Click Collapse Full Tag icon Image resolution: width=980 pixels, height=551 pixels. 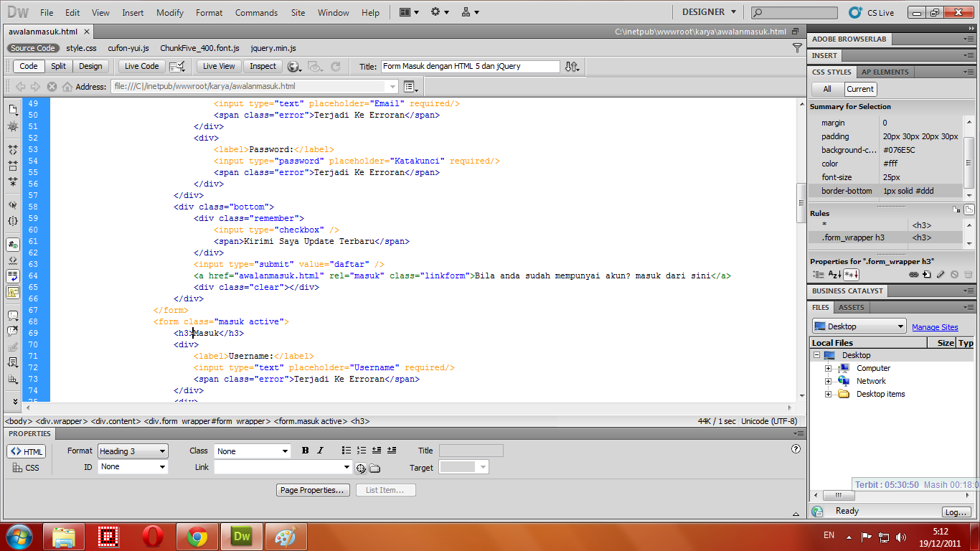pyautogui.click(x=12, y=150)
